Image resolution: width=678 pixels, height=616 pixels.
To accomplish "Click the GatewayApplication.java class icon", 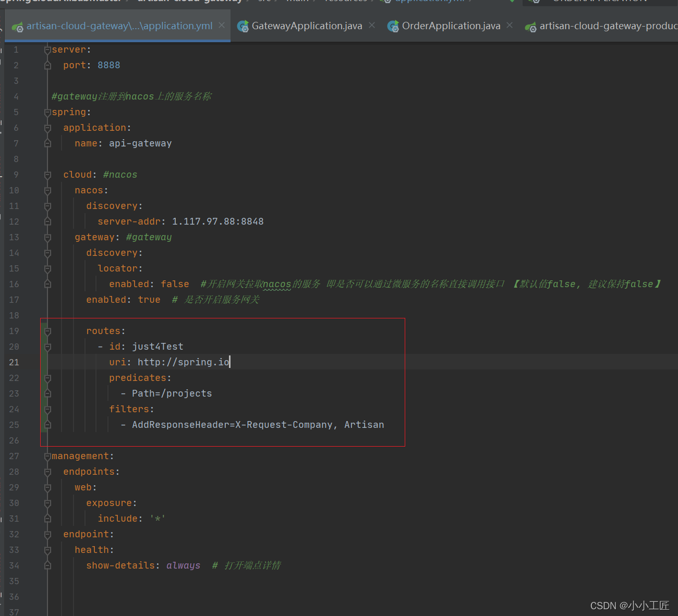I will (x=243, y=27).
